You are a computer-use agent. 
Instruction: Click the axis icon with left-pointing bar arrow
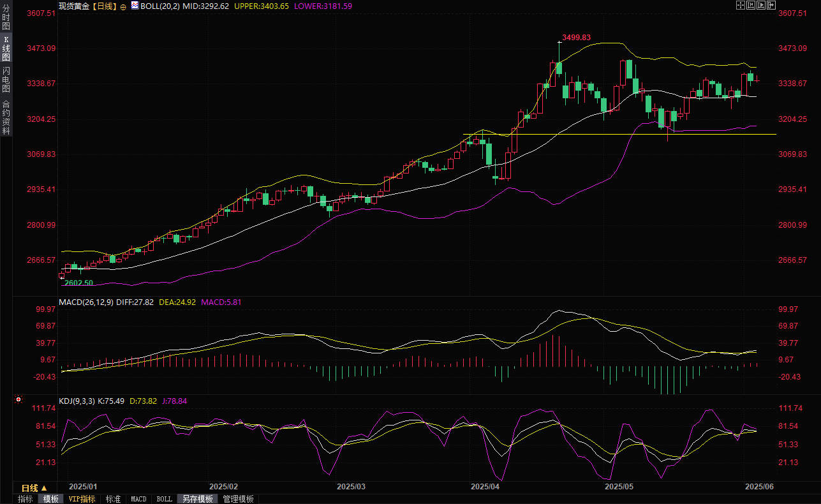[x=751, y=5]
